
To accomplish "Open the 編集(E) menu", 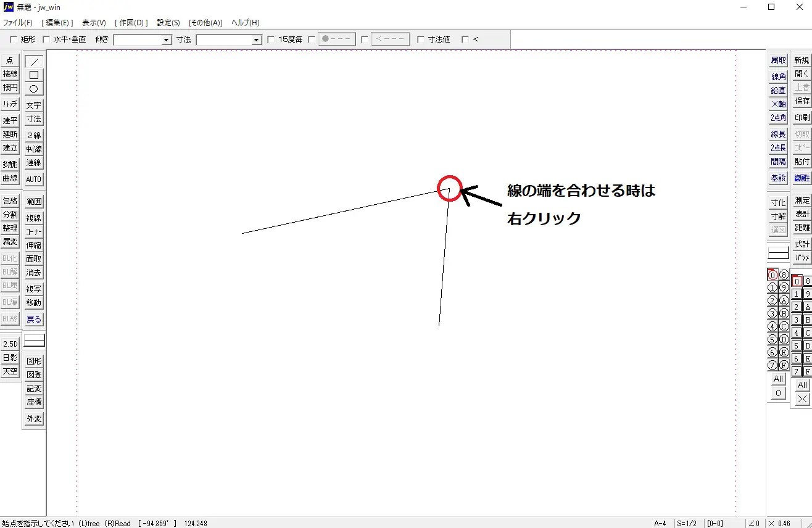I will click(x=57, y=23).
